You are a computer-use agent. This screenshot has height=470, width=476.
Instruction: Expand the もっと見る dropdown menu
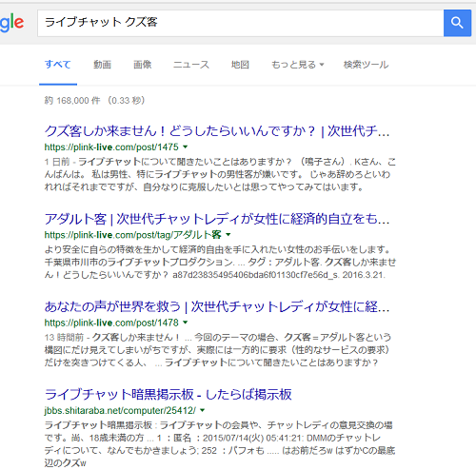[298, 65]
